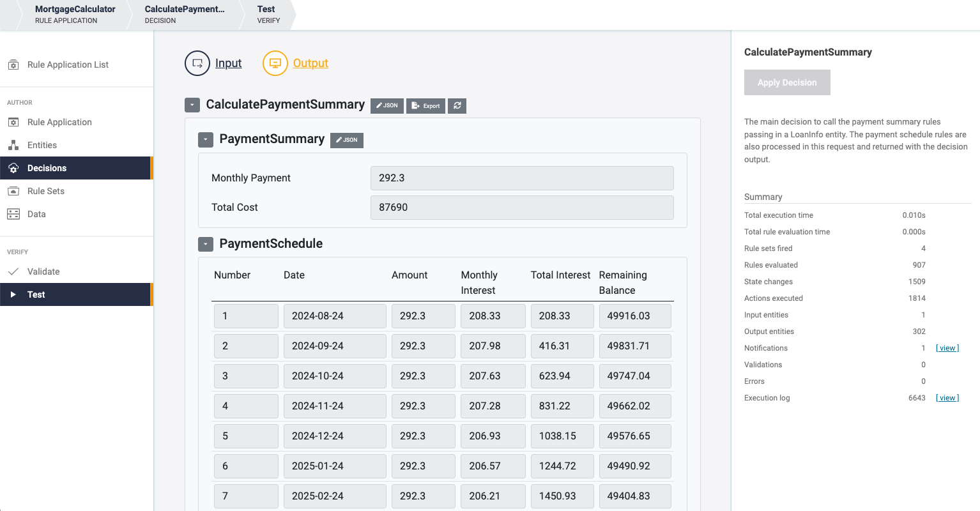The height and width of the screenshot is (511, 980).
Task: Collapse the PaymentSchedule section
Action: (x=205, y=244)
